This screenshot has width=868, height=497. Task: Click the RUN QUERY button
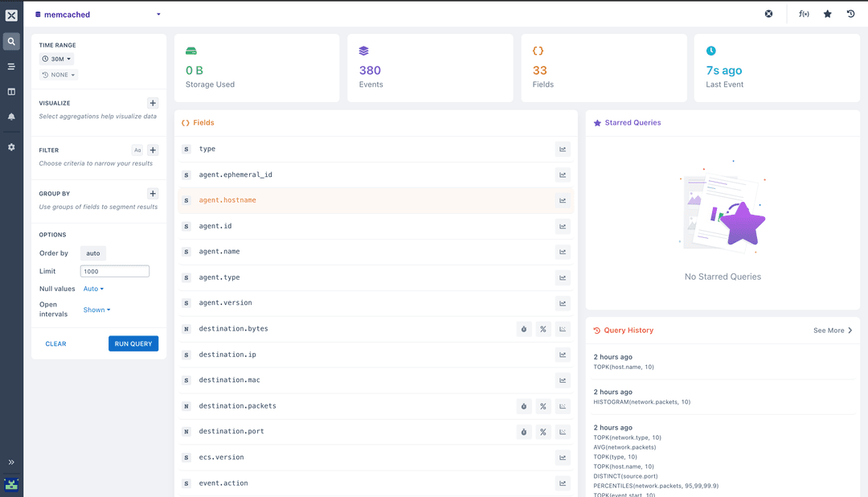(133, 343)
